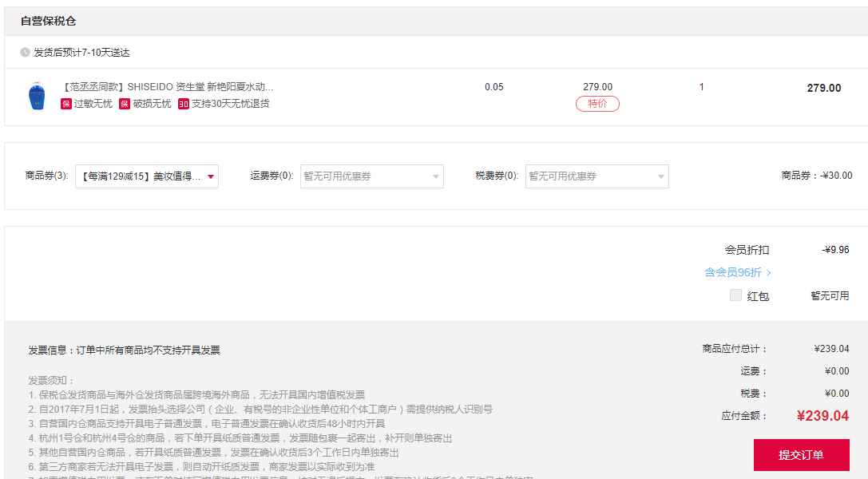Click the clock icon beside delivery estimate
868x479 pixels.
click(25, 53)
